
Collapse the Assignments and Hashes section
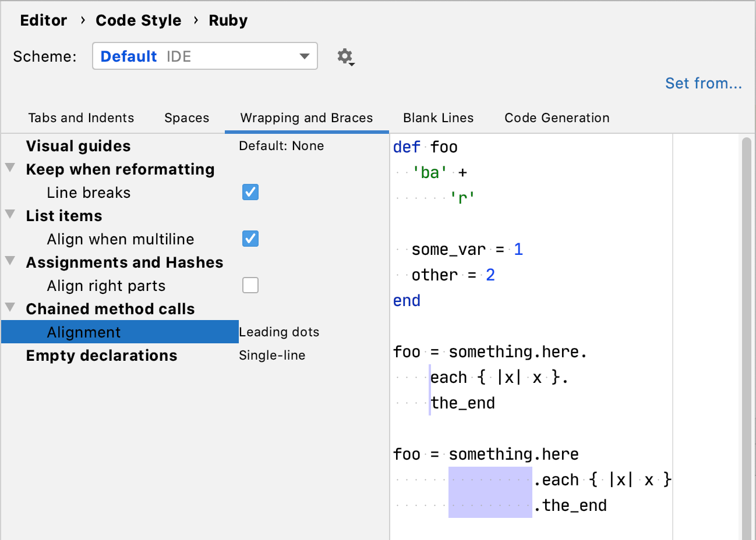9,261
